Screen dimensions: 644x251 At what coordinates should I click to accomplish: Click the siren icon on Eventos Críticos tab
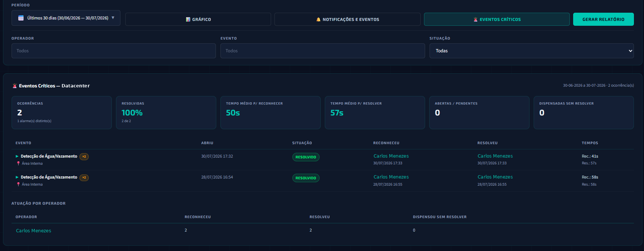[x=475, y=19]
